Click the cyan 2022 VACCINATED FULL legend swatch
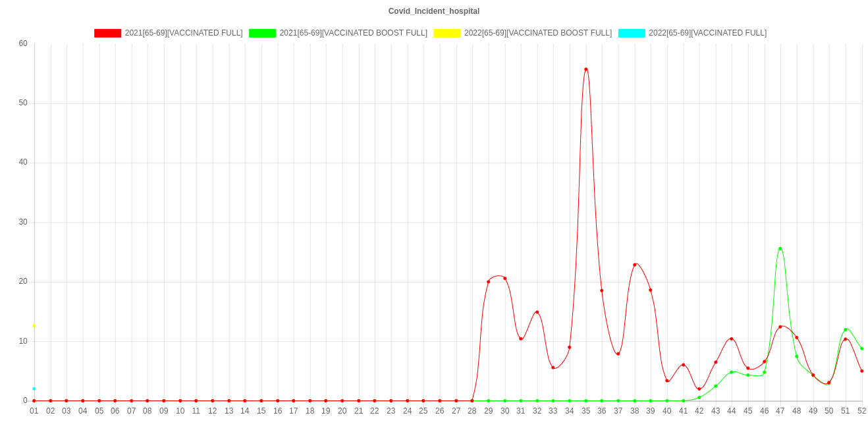The height and width of the screenshot is (434, 868). pyautogui.click(x=631, y=33)
